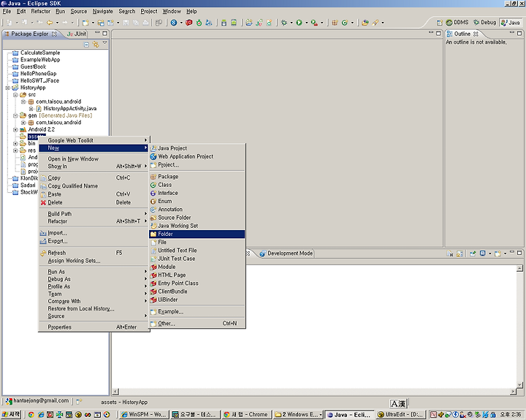Click the Android SDK Manager toolbar icon
Image resolution: width=526 pixels, height=420 pixels.
[x=224, y=23]
